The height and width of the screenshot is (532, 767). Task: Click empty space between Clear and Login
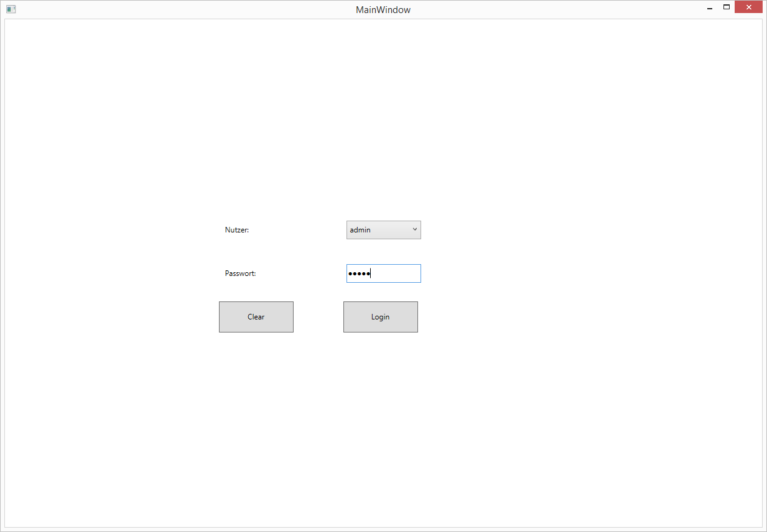click(318, 317)
